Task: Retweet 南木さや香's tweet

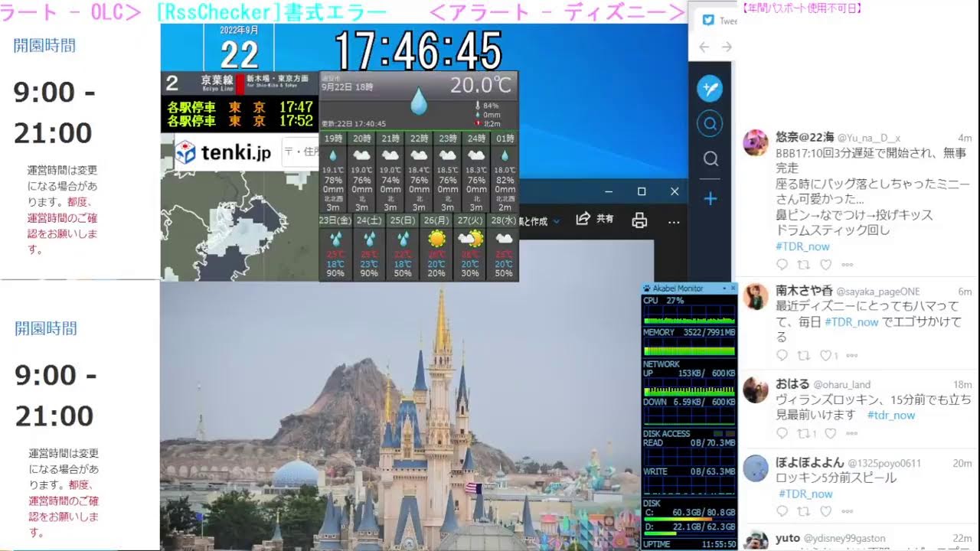Action: tap(804, 355)
